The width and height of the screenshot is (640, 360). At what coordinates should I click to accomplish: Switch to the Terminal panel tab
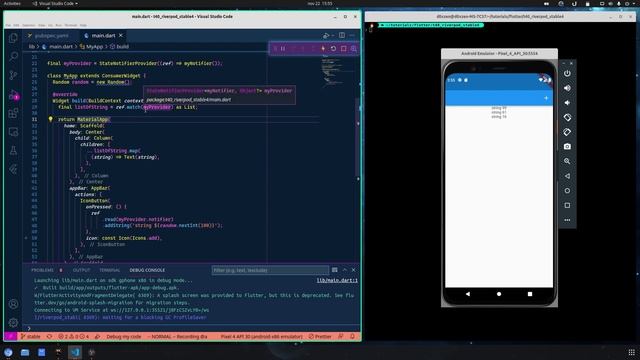click(110, 270)
